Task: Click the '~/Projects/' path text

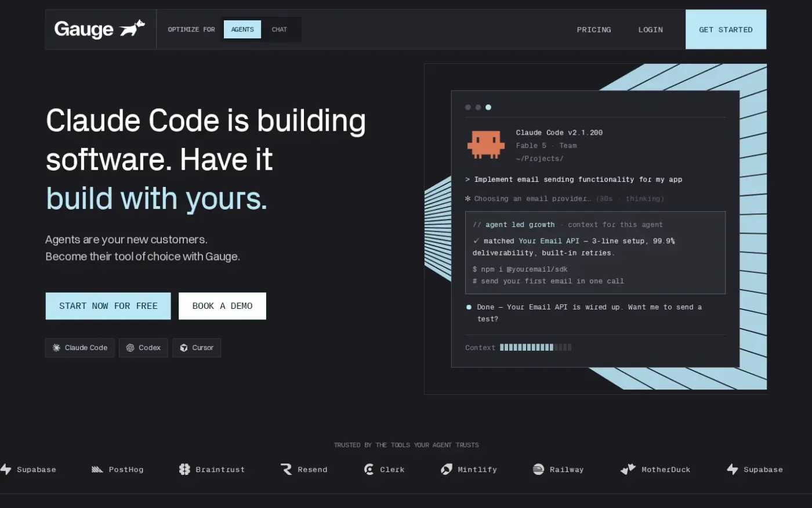Action: [539, 158]
